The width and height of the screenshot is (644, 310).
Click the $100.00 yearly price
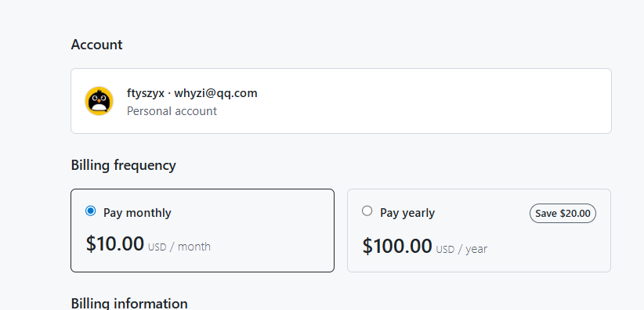pos(397,246)
